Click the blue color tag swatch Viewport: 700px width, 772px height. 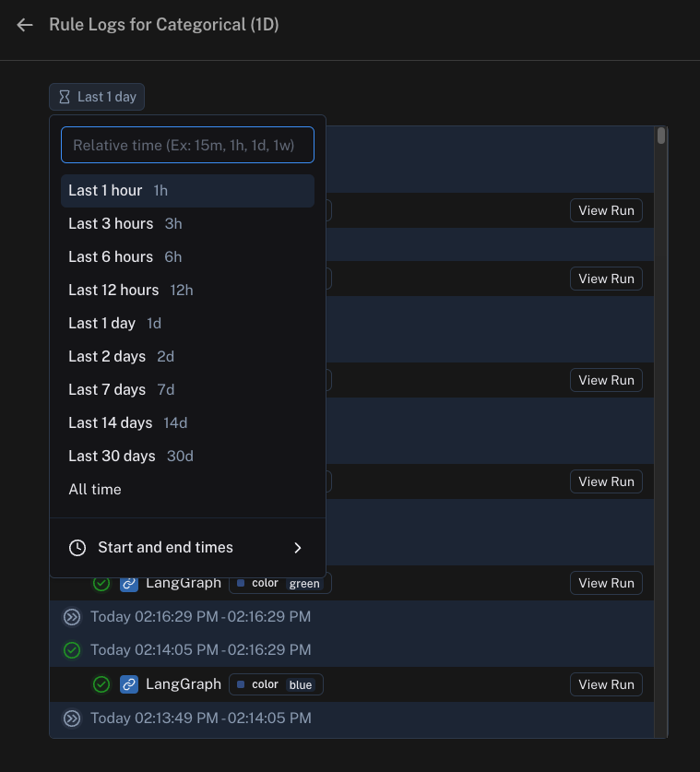click(x=242, y=684)
